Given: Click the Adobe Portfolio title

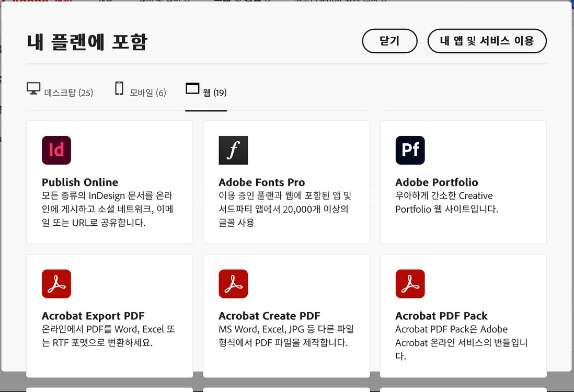Looking at the screenshot, I should [x=437, y=182].
